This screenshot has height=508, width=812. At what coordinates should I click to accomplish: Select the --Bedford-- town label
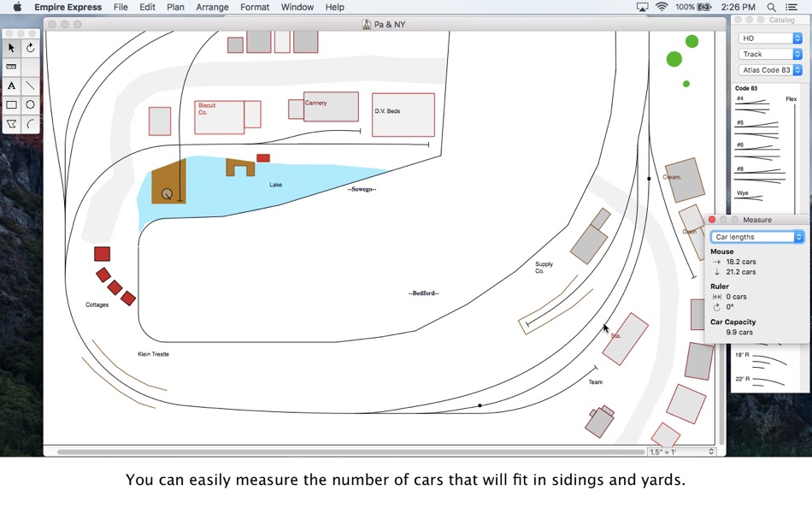(424, 292)
